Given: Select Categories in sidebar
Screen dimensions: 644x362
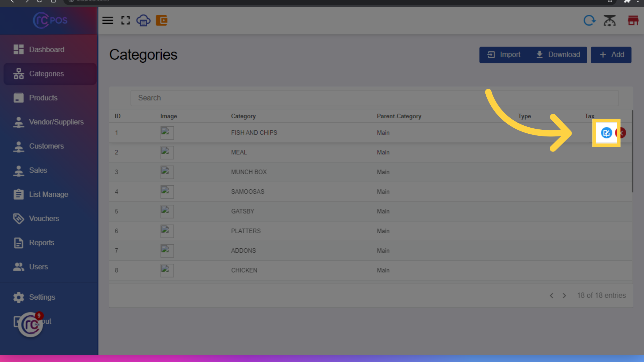Looking at the screenshot, I should 50,74.
